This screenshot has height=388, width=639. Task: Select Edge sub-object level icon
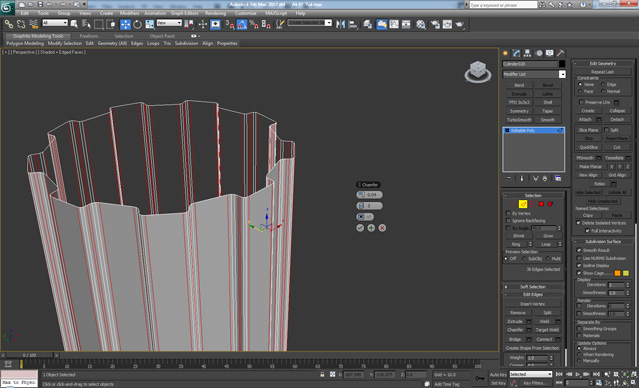(x=523, y=204)
